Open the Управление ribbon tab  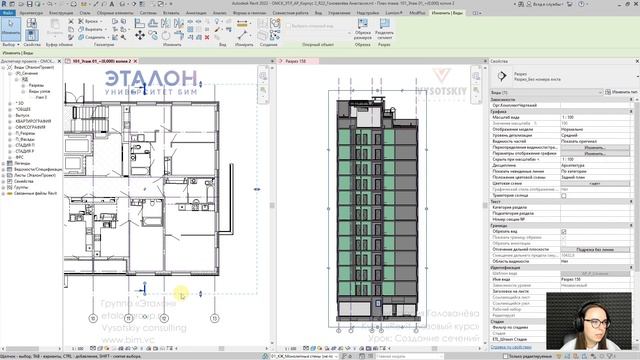tap(339, 13)
